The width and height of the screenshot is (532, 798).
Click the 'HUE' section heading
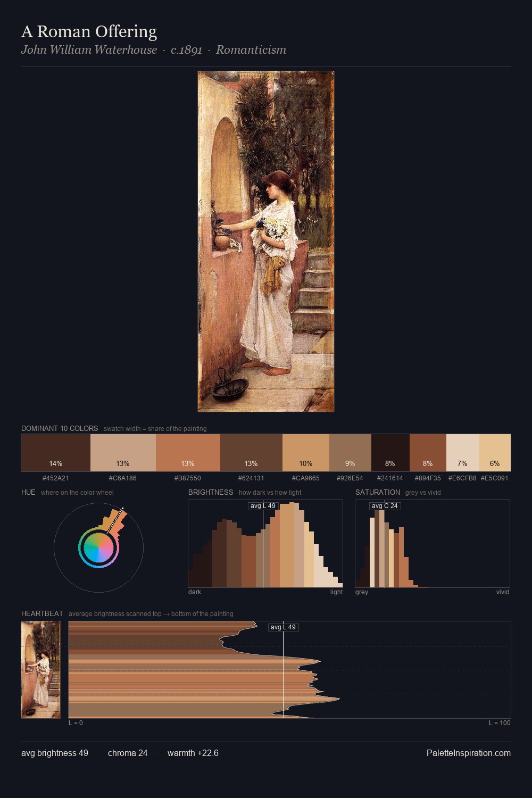tap(28, 492)
